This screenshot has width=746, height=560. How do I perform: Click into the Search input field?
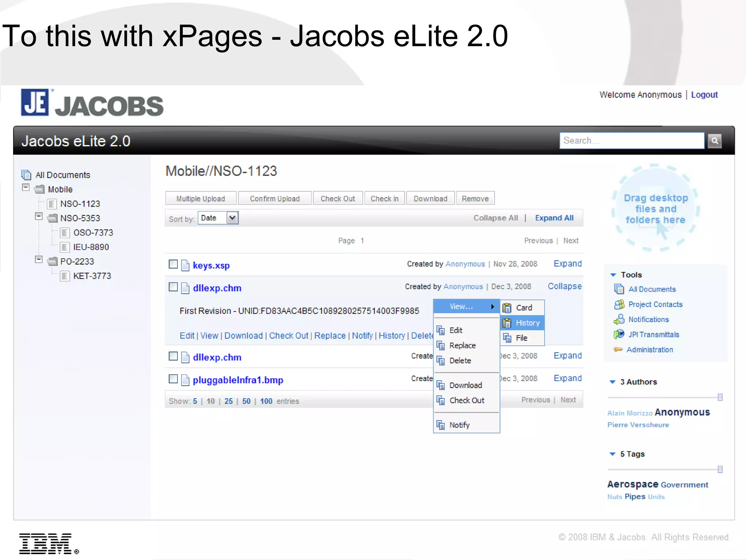[x=632, y=141]
